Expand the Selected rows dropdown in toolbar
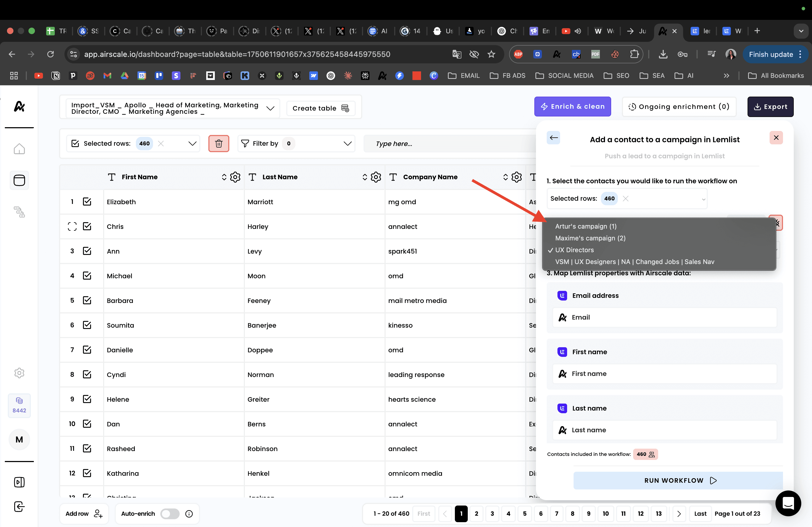Screen dimensions: 812x527 (193, 144)
